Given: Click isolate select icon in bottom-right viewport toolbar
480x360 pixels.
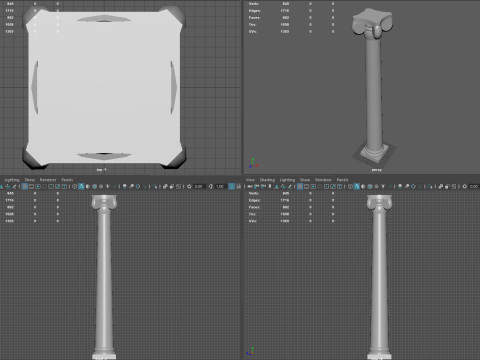Looking at the screenshot, I should pyautogui.click(x=430, y=187).
